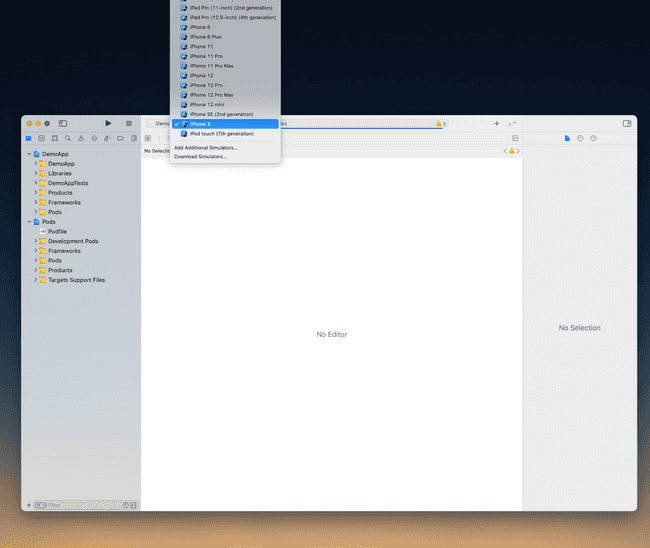The width and height of the screenshot is (650, 548).
Task: Choose iPhone X simulator
Action: (225, 124)
